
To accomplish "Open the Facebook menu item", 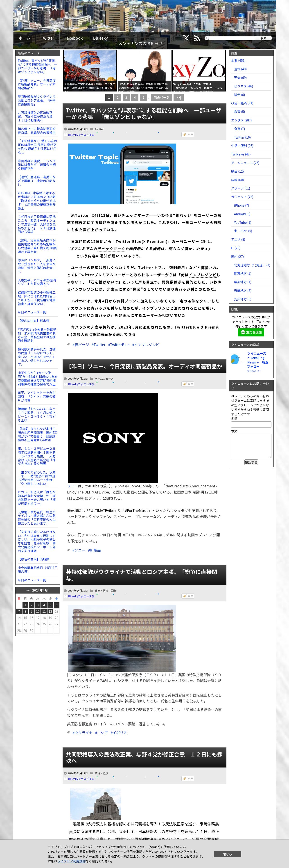I will coord(74,38).
